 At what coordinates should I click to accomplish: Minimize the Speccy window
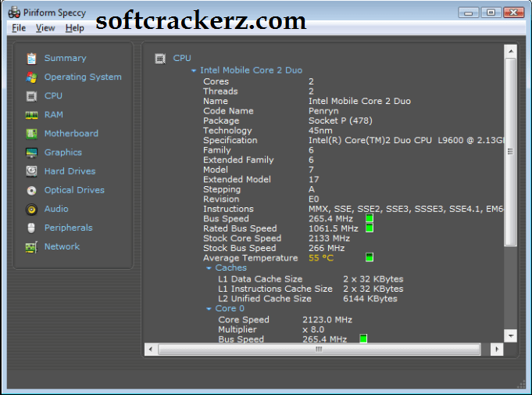469,13
